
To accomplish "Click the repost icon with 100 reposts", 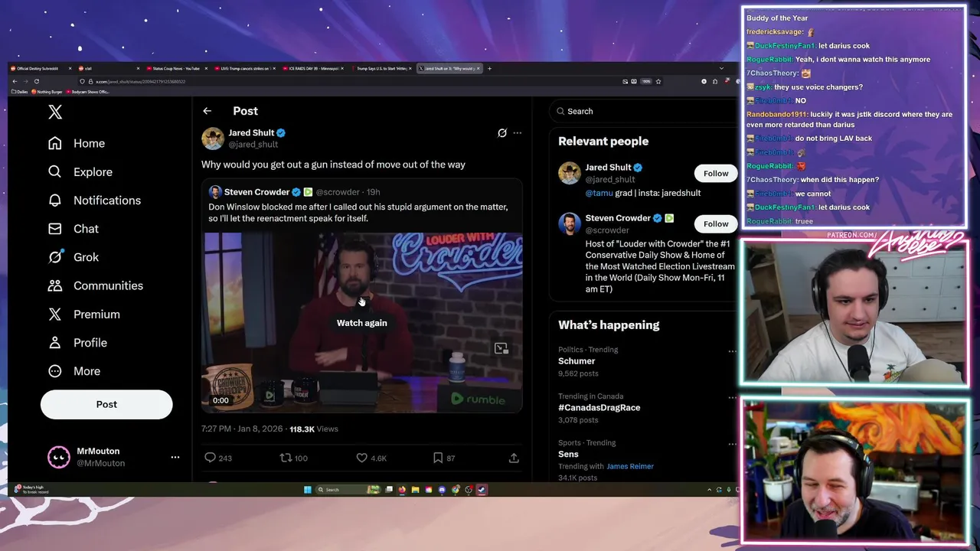I will [x=286, y=458].
